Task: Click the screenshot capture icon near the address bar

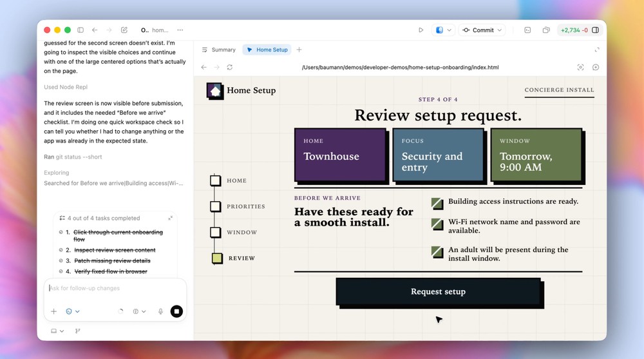Action: coord(580,67)
